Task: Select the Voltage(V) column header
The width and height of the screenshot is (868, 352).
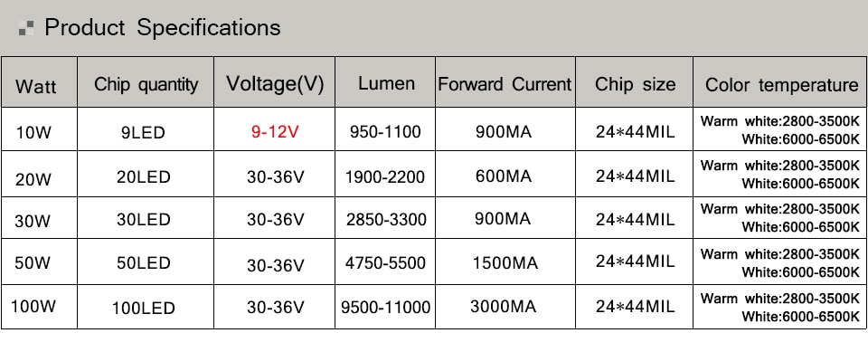Action: [275, 84]
